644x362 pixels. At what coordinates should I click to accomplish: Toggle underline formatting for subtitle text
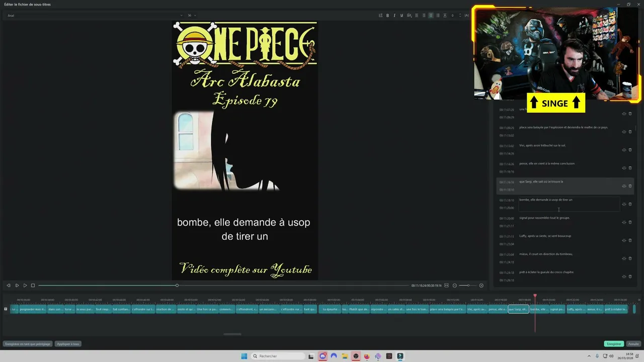pos(401,16)
